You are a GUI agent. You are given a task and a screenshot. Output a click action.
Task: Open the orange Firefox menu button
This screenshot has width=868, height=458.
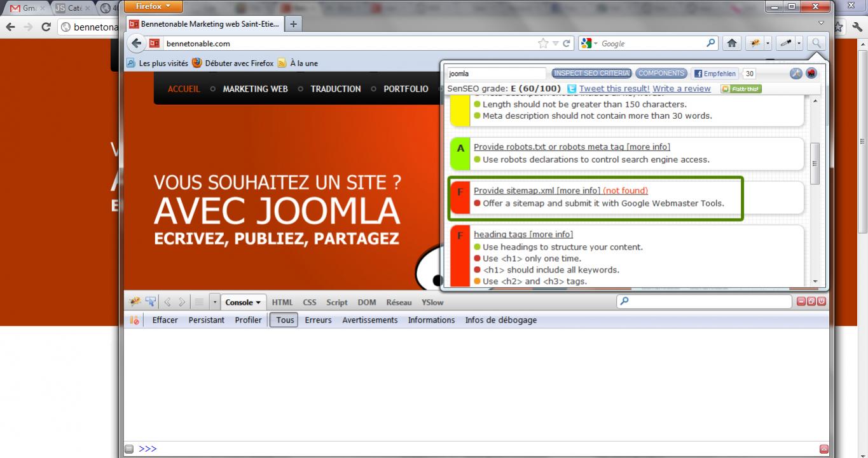(x=153, y=6)
